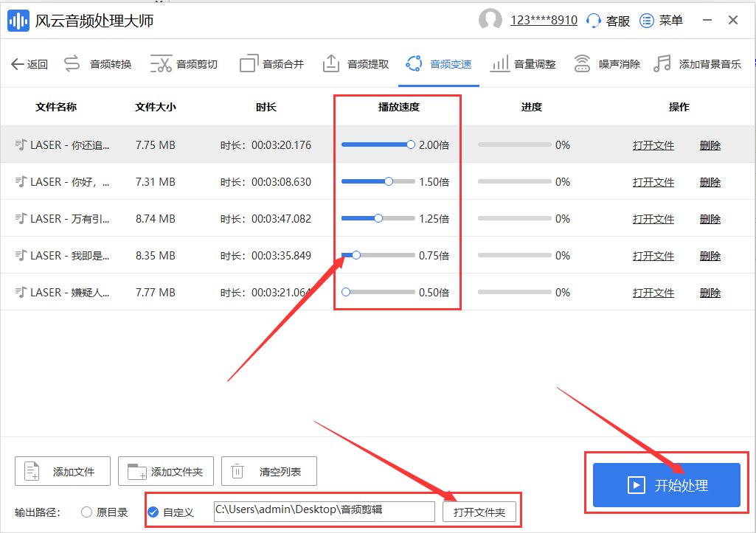Click the 打开文件夹 button
Viewport: 756px width, 533px height.
coord(479,512)
